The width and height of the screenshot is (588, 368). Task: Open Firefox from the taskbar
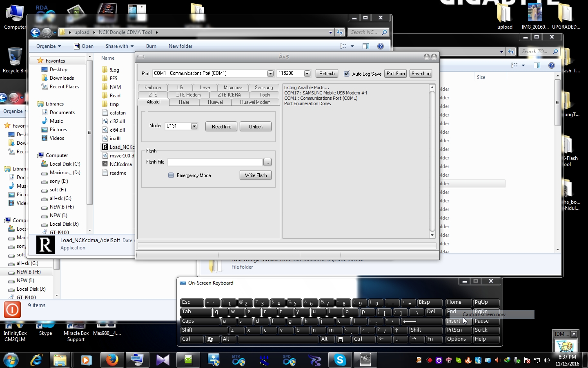[111, 360]
